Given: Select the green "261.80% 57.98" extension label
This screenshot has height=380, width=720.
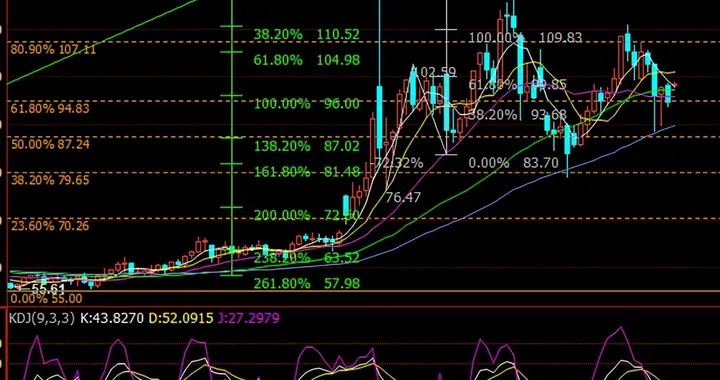Looking at the screenshot, I should 306,283.
